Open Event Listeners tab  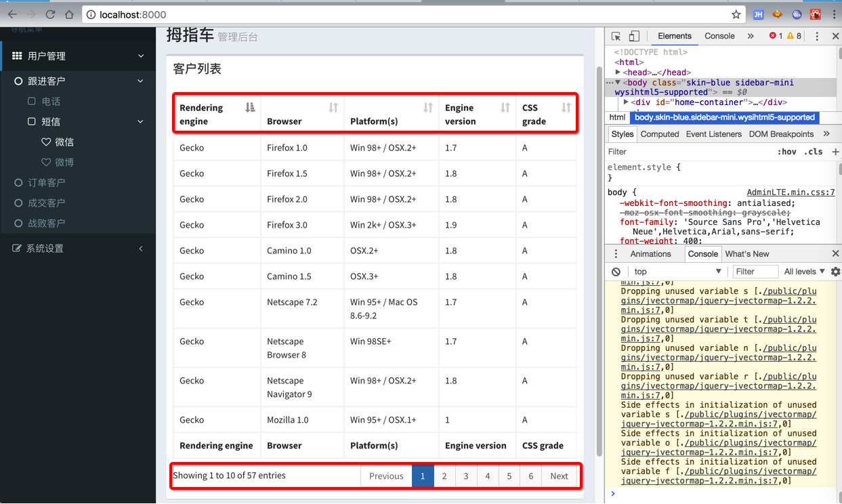[714, 134]
